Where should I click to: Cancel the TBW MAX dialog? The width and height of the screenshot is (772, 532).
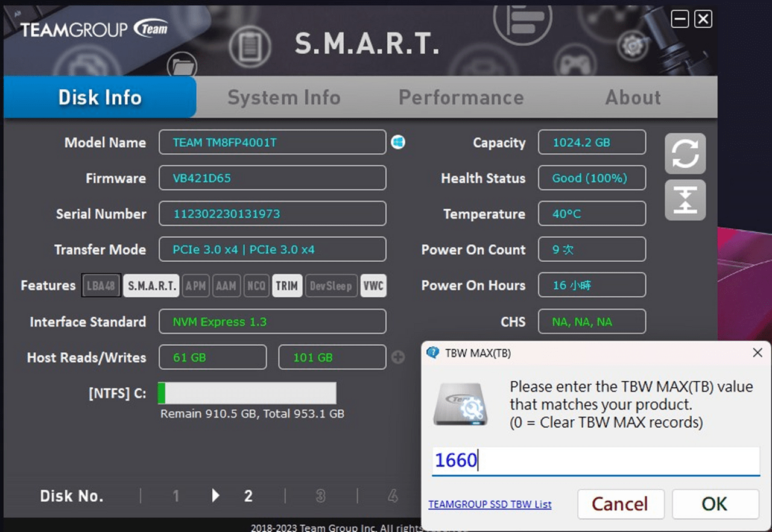pos(621,504)
